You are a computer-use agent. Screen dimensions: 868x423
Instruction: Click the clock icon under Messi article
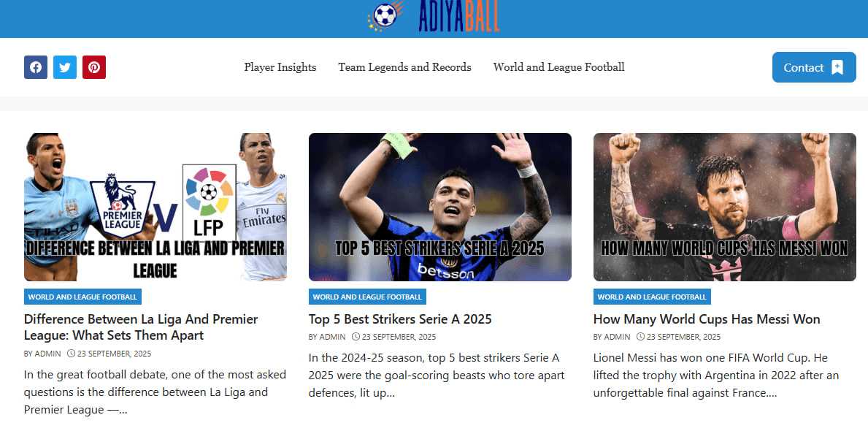coord(640,337)
